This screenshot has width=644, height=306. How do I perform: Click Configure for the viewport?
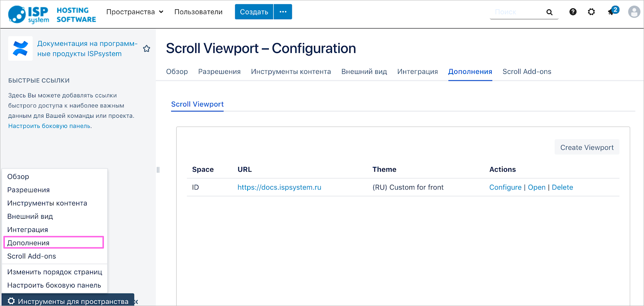[x=505, y=187]
